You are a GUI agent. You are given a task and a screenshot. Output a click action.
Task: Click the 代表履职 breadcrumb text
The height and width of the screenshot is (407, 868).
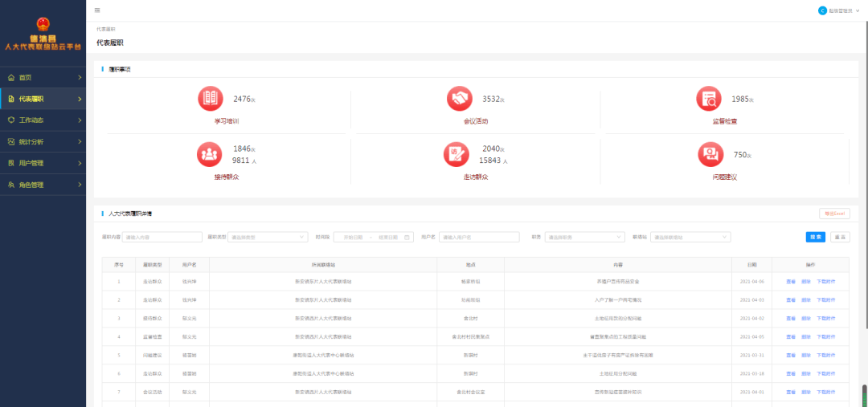(x=106, y=30)
